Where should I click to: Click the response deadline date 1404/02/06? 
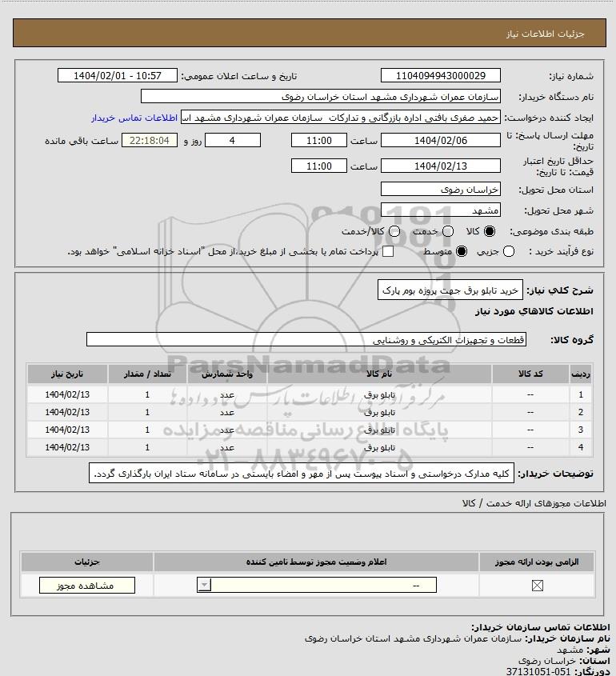441,141
